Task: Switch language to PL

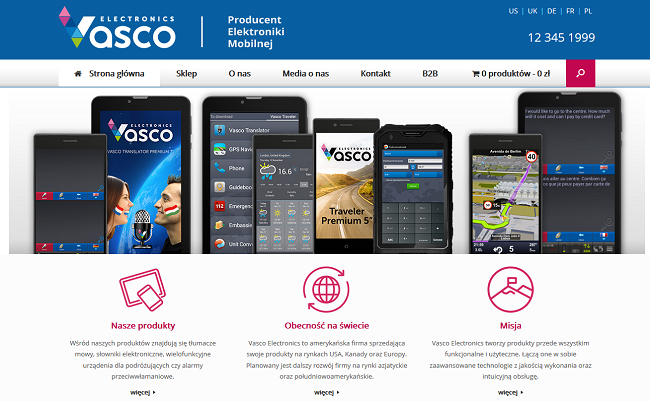Action: 588,11
